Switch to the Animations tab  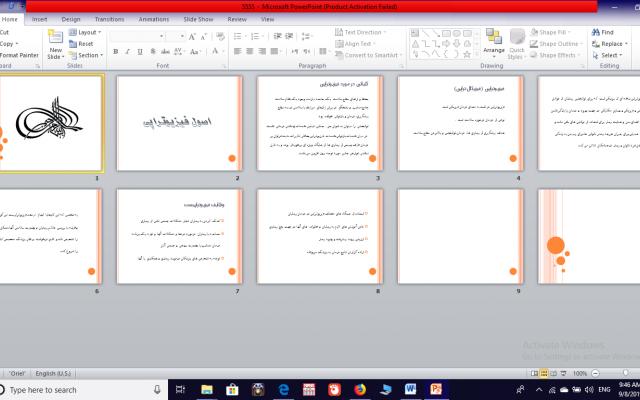(153, 19)
